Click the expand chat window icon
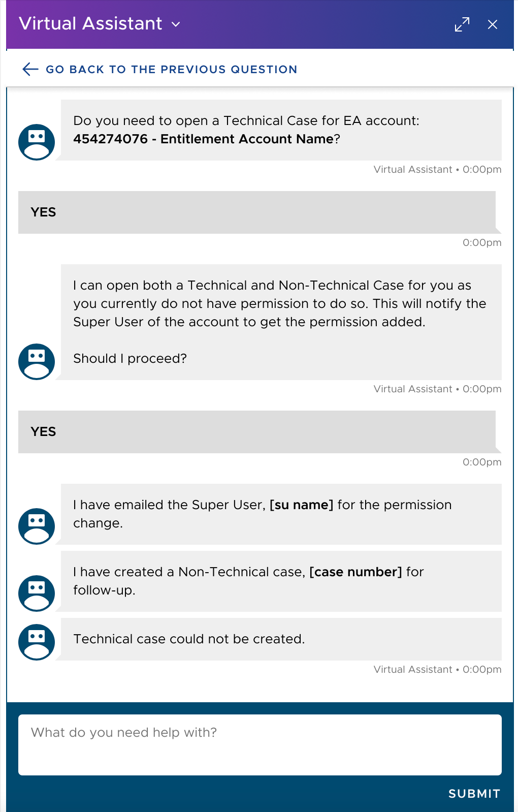Screen dimensions: 518x812 [462, 24]
